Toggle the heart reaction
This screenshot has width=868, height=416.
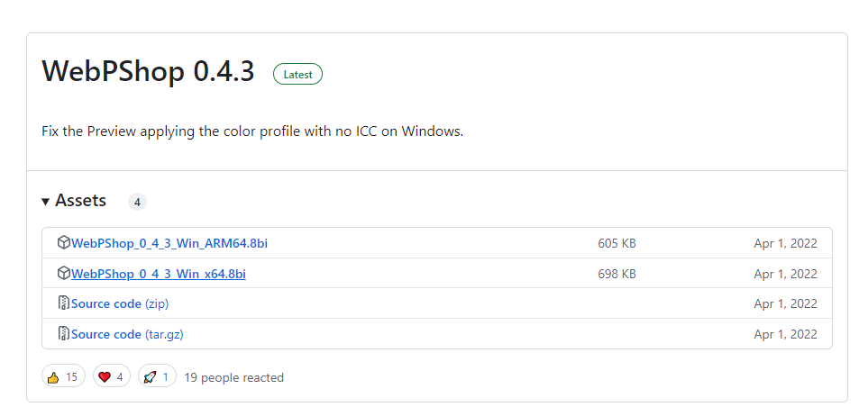tap(110, 377)
